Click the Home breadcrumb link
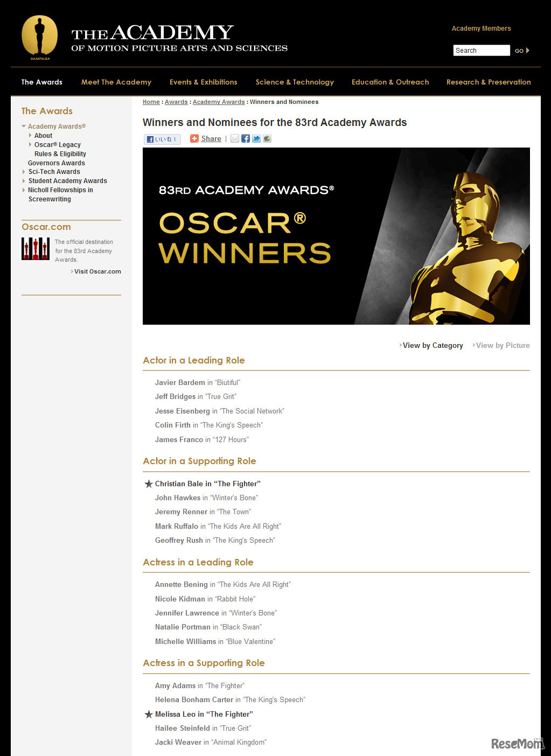551x756 pixels. 151,102
